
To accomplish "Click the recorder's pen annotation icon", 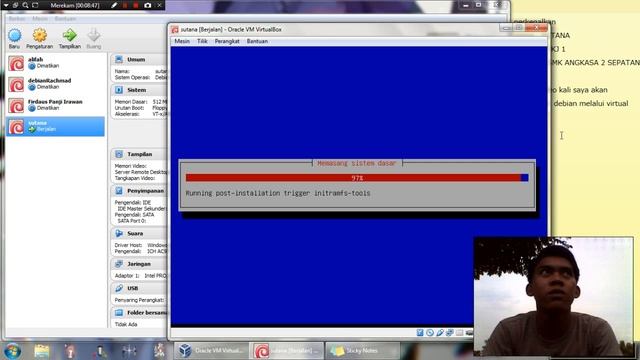I will 114,5.
